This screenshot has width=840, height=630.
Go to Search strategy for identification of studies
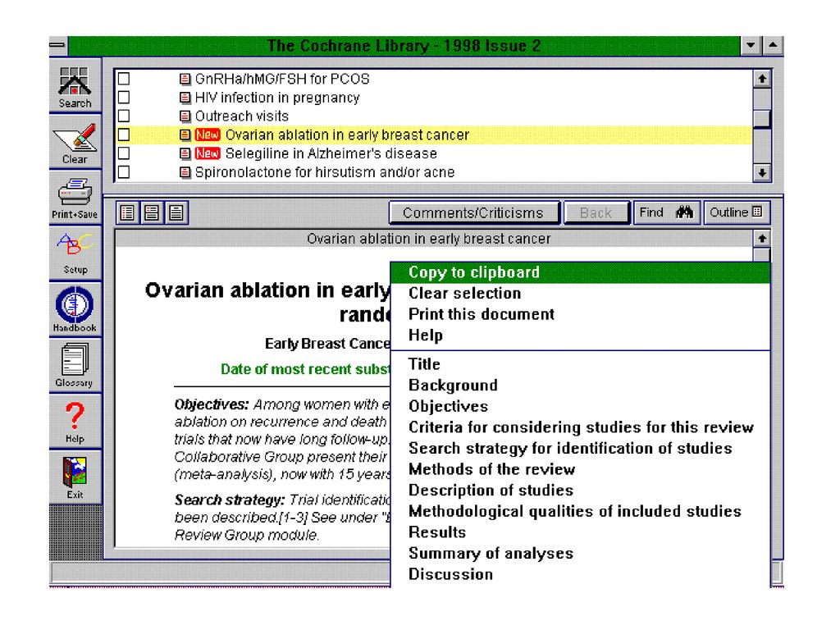point(580,448)
